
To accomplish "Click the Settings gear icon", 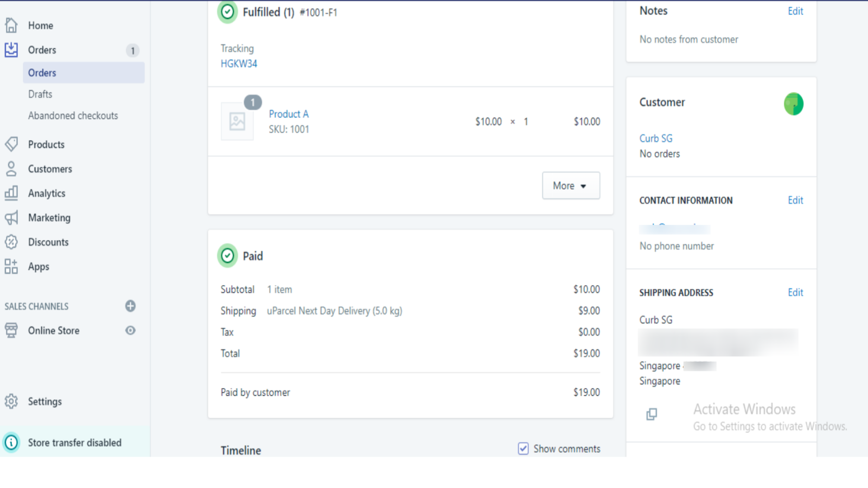I will click(x=11, y=401).
